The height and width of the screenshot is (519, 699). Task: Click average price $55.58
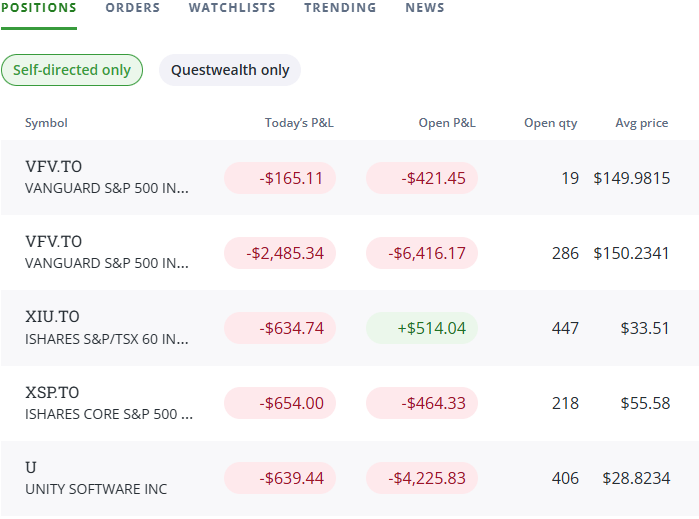click(645, 403)
